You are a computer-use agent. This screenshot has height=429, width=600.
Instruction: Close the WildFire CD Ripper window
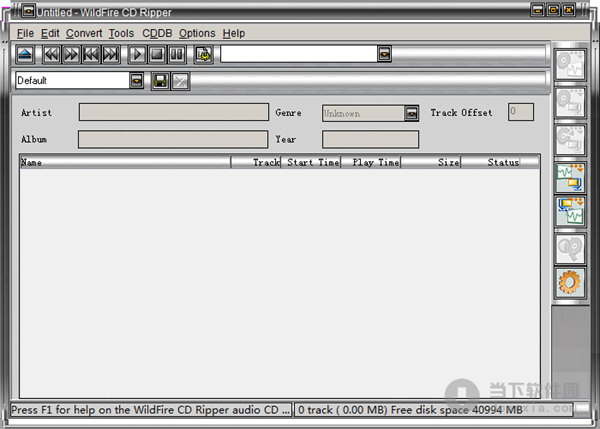tap(569, 10)
